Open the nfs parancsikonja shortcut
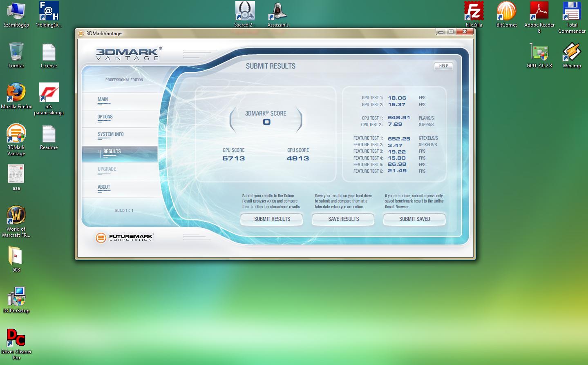588x365 pixels. tap(49, 93)
